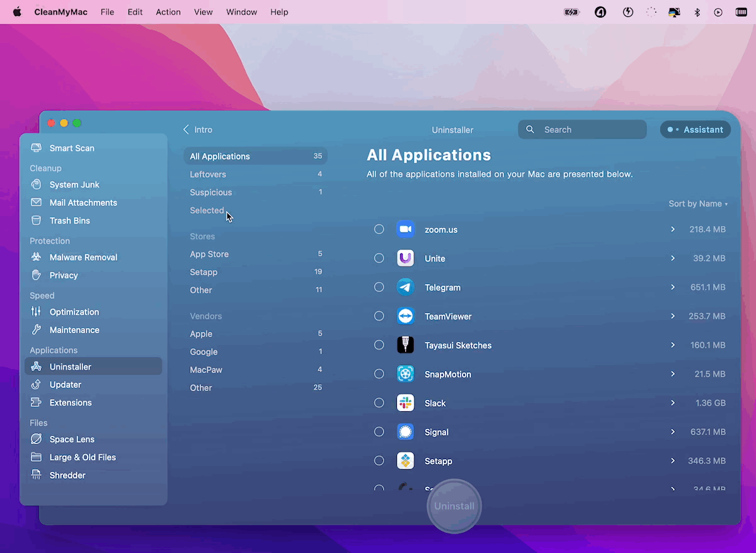Open Bluetooth menu bar icon
The width and height of the screenshot is (756, 553).
coord(697,12)
